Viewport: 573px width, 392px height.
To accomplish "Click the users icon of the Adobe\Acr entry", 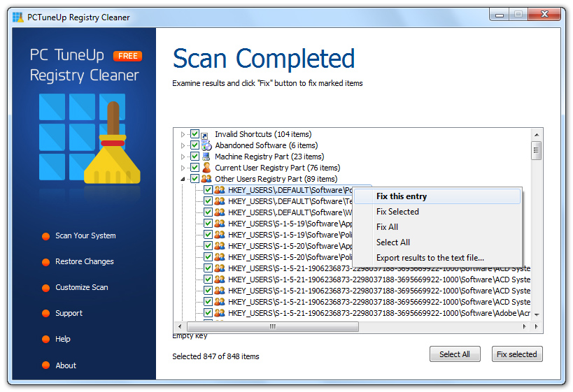I will (220, 313).
